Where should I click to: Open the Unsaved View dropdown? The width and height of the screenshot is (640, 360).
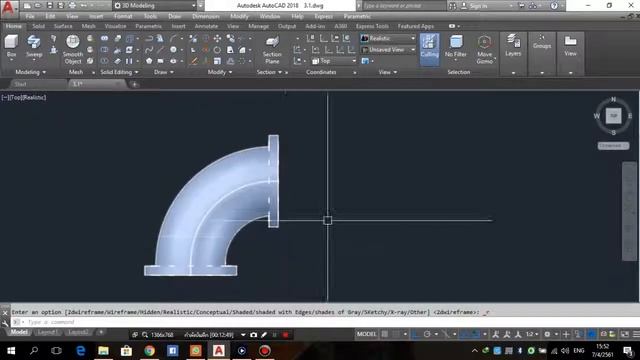click(388, 50)
